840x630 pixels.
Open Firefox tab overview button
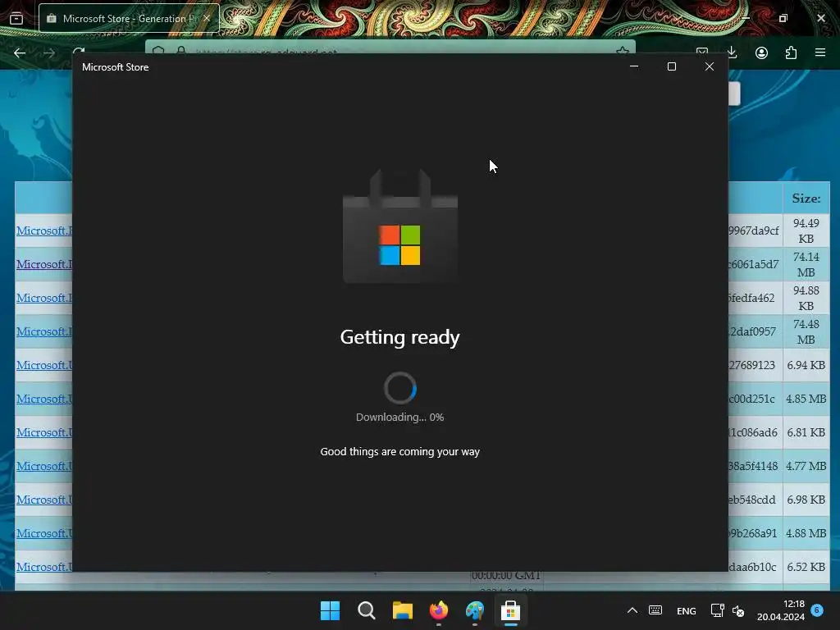tap(16, 18)
